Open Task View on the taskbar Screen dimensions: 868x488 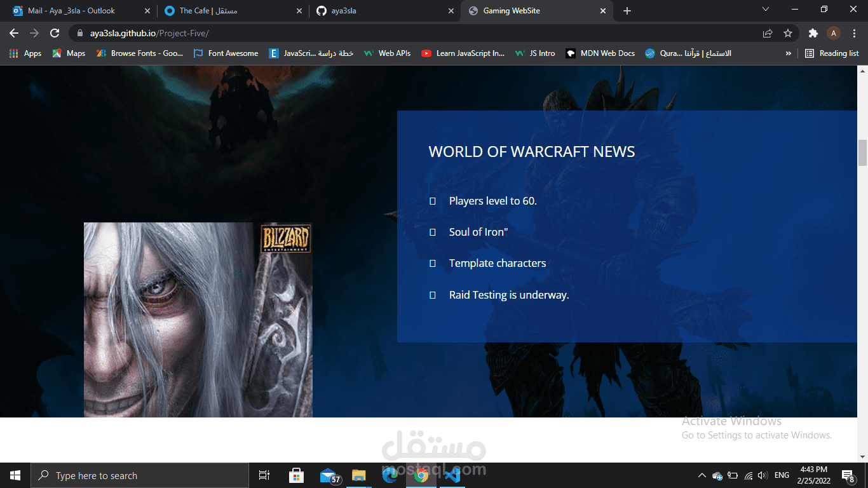point(264,475)
